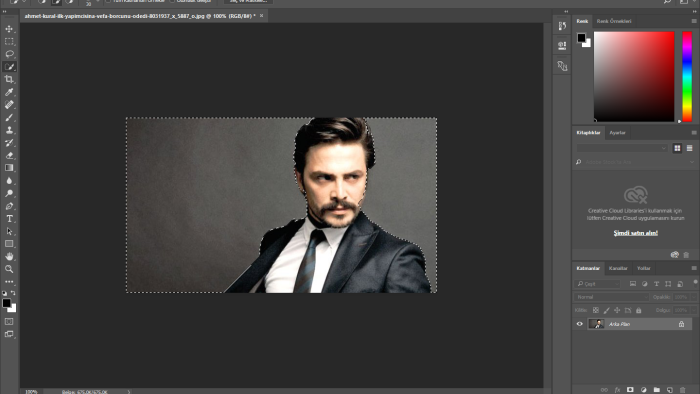
Task: Toggle the shape layers filter
Action: click(x=668, y=284)
